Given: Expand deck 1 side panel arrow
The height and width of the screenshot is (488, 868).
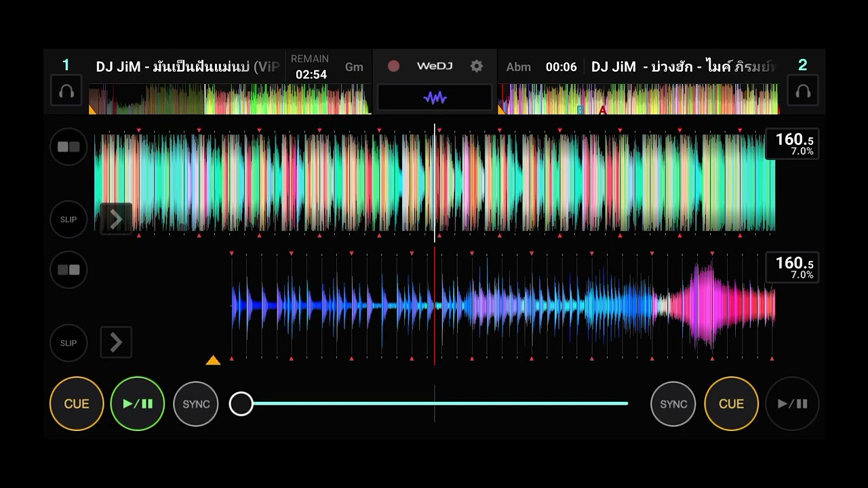Looking at the screenshot, I should click(x=116, y=219).
